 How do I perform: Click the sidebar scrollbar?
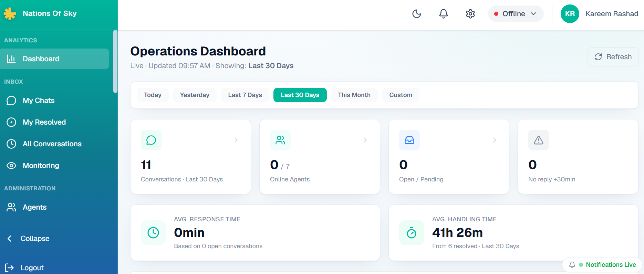tap(115, 62)
